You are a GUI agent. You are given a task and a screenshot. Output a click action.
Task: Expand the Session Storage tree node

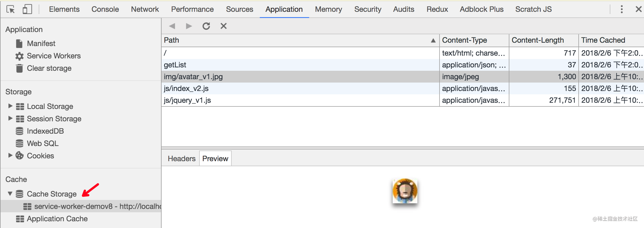pyautogui.click(x=10, y=118)
